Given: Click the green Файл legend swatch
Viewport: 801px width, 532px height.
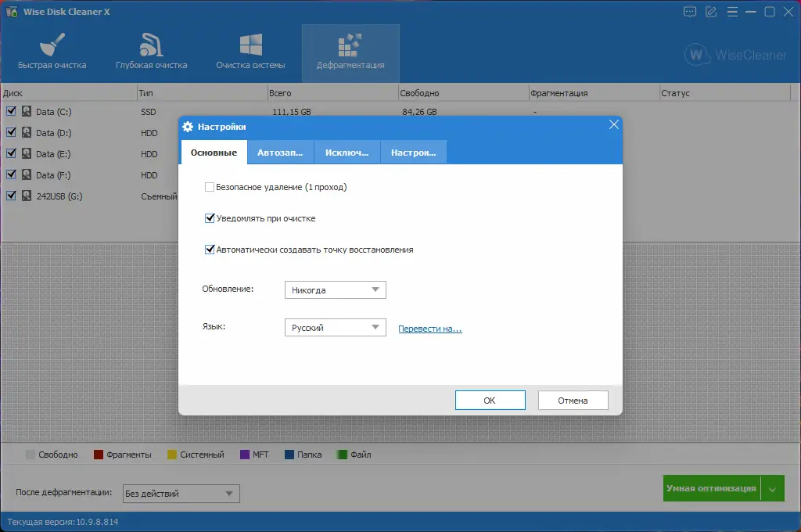Looking at the screenshot, I should [343, 455].
